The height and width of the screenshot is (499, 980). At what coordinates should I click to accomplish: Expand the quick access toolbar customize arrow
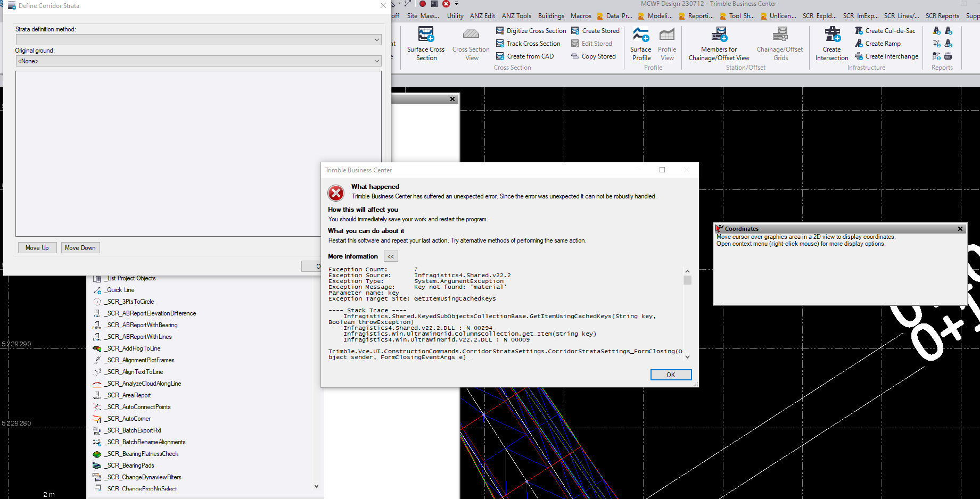coord(456,4)
